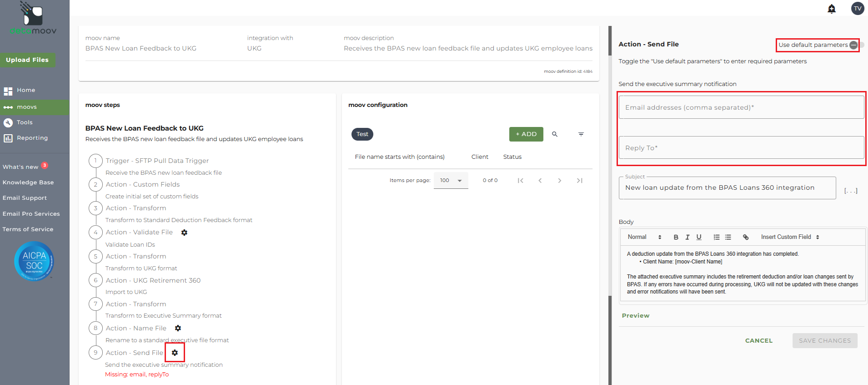Open the Normal text style dropdown

[644, 237]
